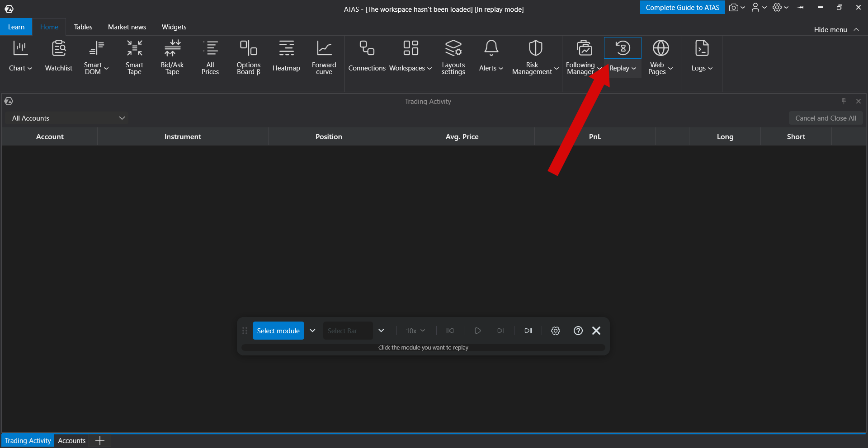Switch to the Tables ribbon tab
Viewport: 868px width, 448px height.
(x=83, y=27)
